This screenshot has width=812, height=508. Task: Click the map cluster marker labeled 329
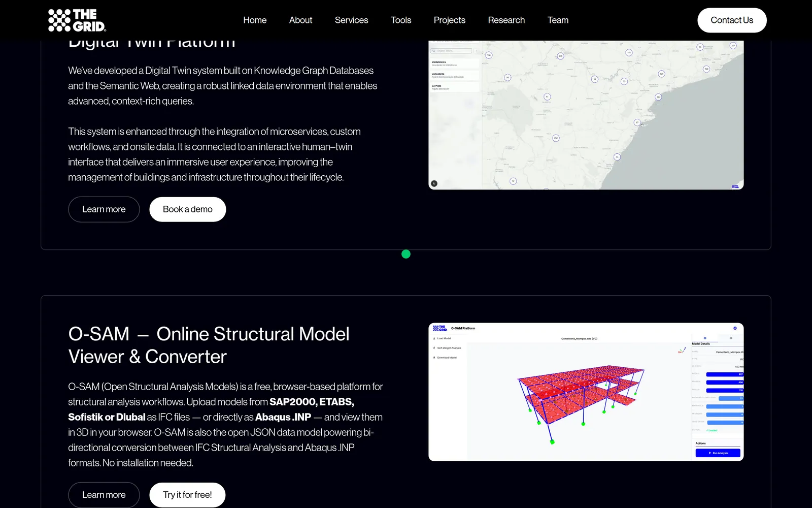661,74
